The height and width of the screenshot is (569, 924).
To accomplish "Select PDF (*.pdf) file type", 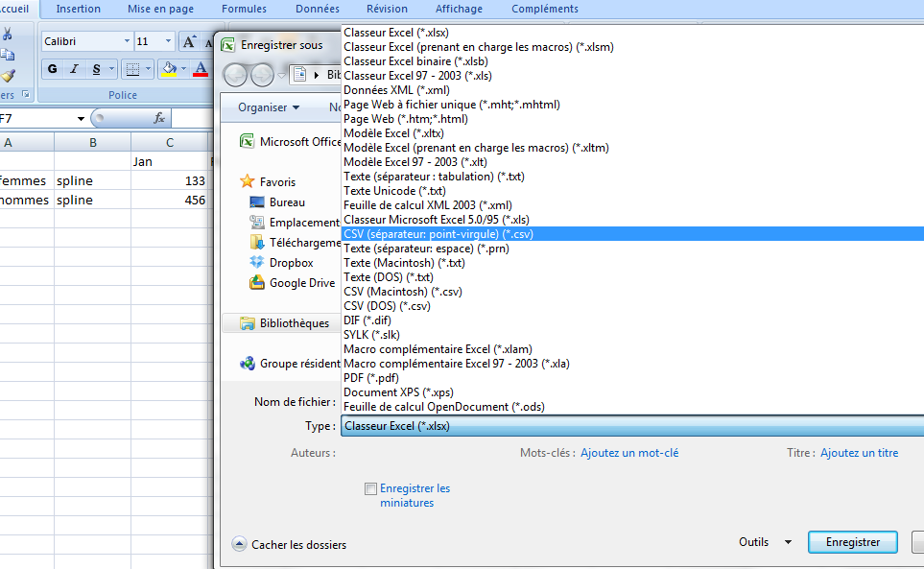I will [x=632, y=377].
